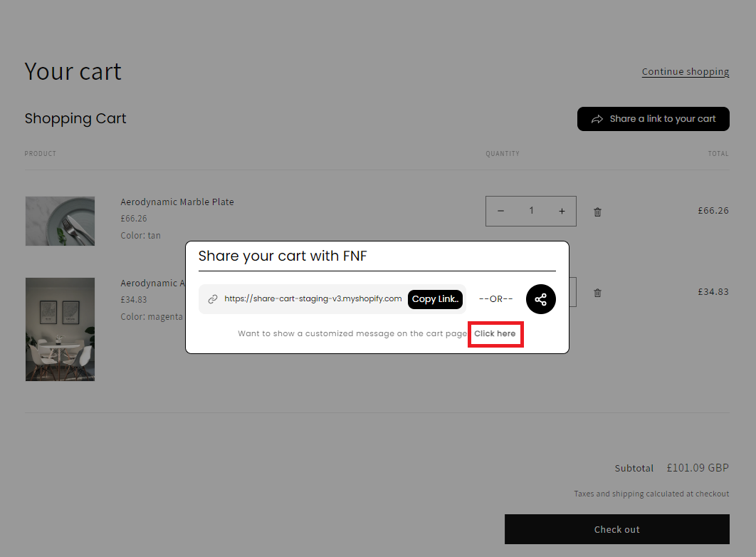
Task: Click the share arrow icon on the cart button
Action: click(598, 119)
